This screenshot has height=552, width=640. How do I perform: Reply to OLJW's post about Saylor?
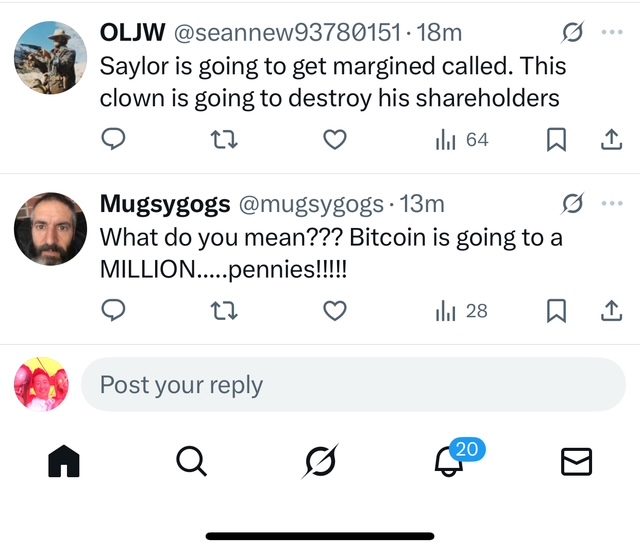click(x=114, y=141)
